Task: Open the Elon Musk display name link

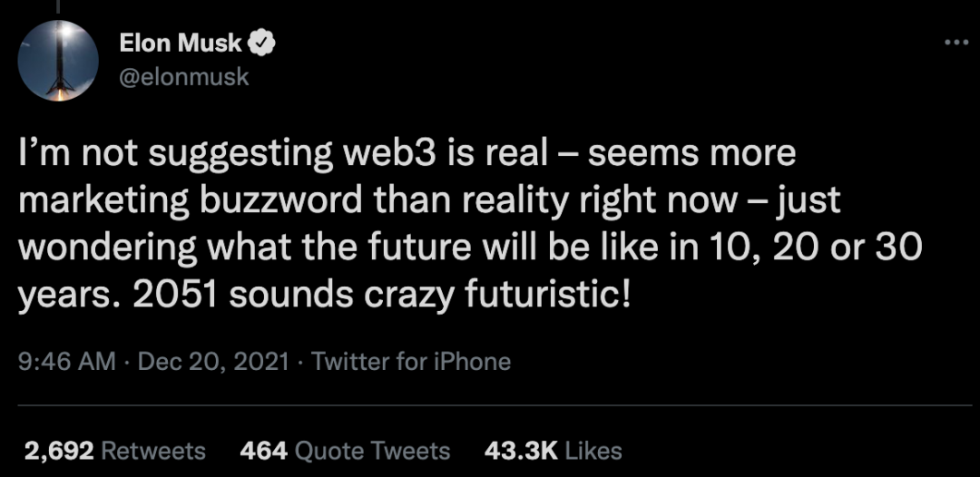Action: (181, 42)
